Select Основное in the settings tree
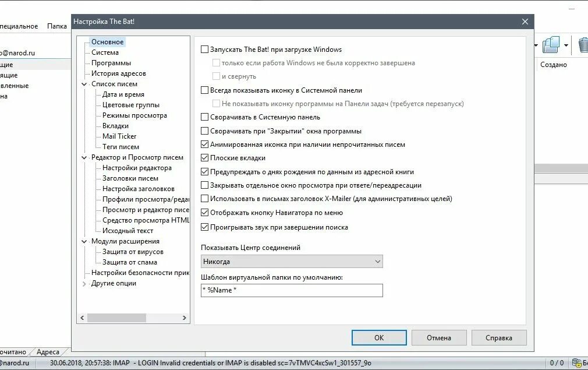This screenshot has width=588, height=370. (x=107, y=42)
